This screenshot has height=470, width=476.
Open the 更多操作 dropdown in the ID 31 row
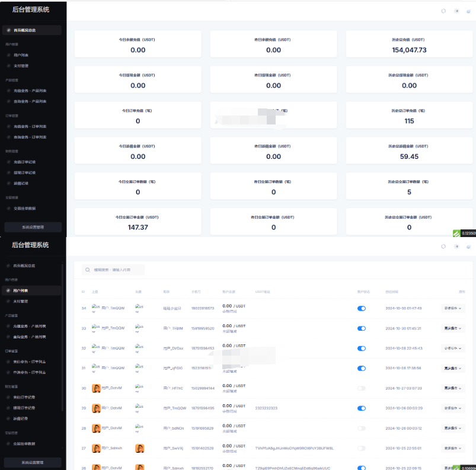tap(453, 368)
